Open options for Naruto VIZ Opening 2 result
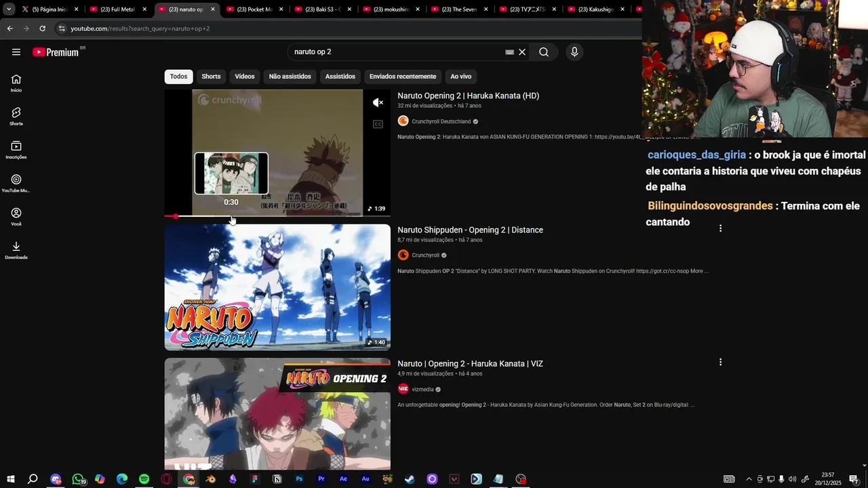 pos(720,362)
